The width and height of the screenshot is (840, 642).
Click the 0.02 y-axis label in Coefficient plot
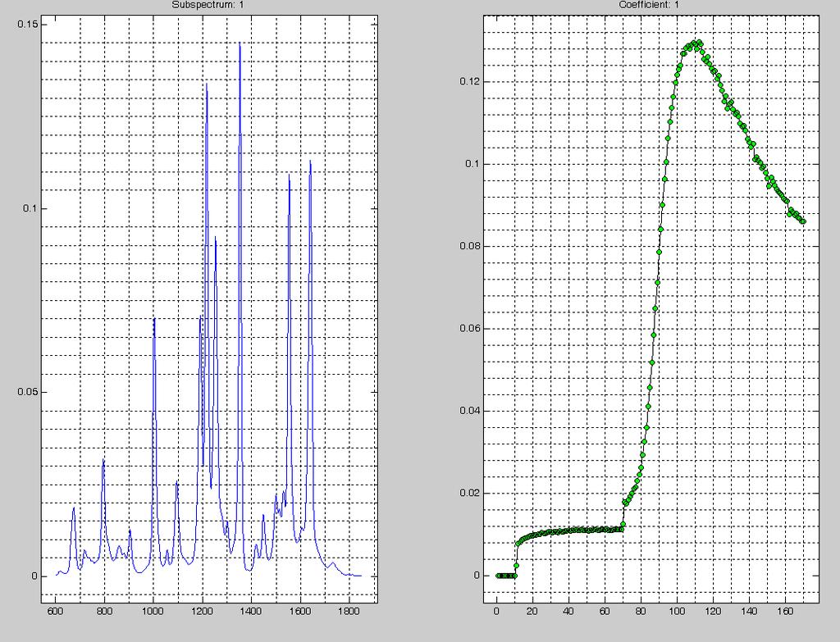[x=469, y=493]
